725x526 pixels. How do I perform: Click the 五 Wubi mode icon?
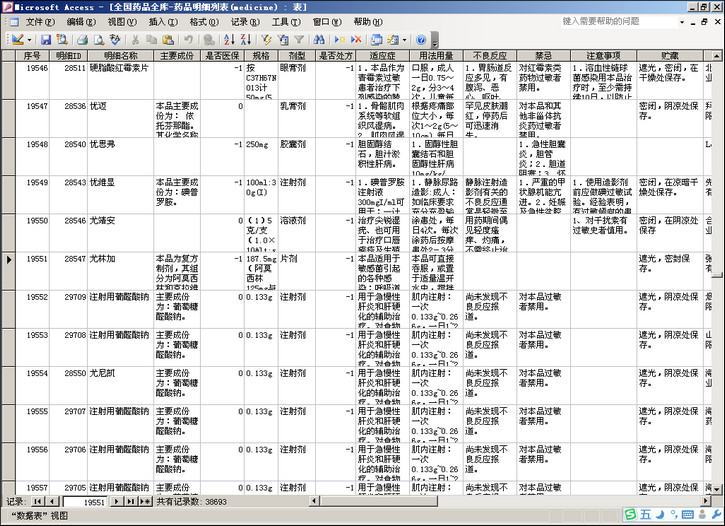645,514
